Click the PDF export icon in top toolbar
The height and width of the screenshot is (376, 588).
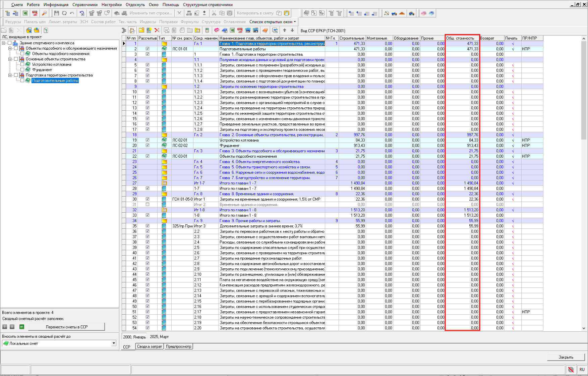35,13
